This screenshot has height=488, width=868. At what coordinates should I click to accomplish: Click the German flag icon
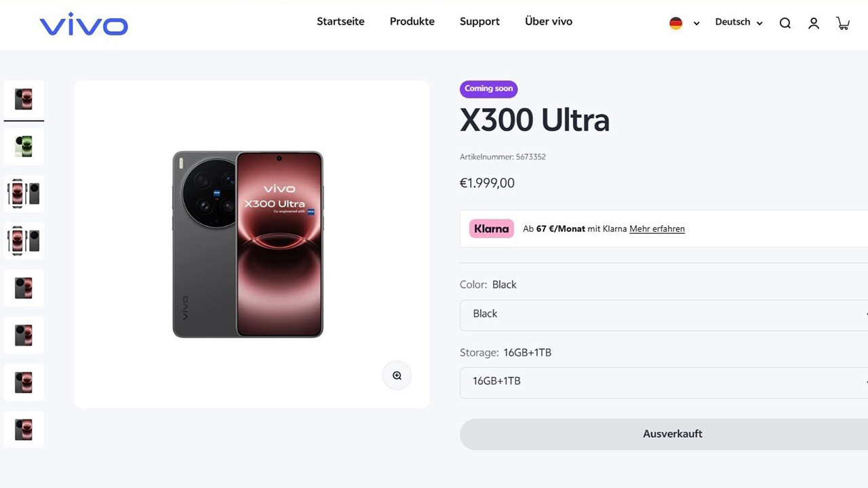click(675, 23)
